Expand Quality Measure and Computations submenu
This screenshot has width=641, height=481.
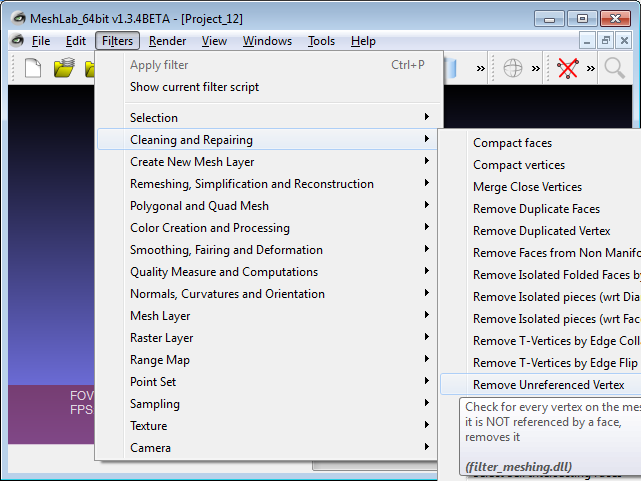267,272
